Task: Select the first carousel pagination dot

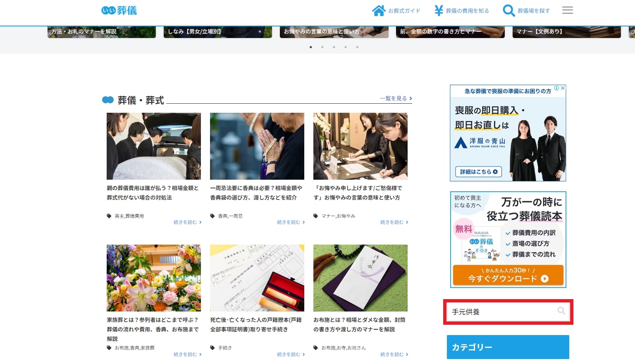Action: (311, 47)
